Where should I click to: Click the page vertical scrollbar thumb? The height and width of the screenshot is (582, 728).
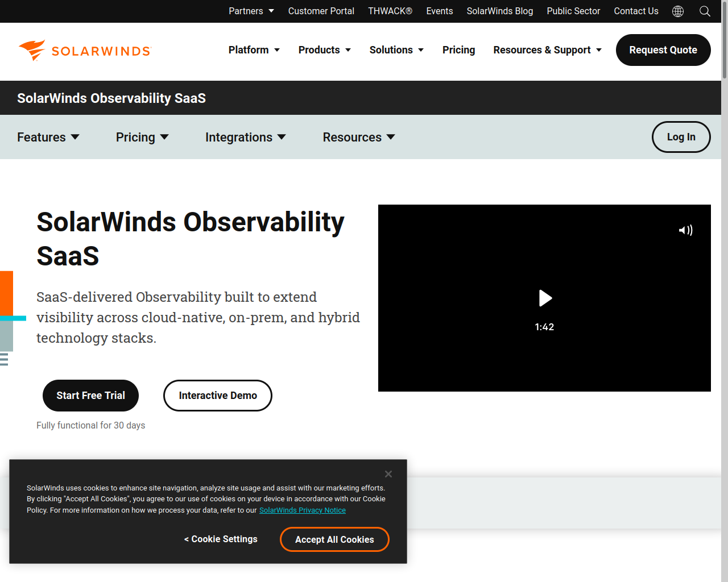(725, 40)
